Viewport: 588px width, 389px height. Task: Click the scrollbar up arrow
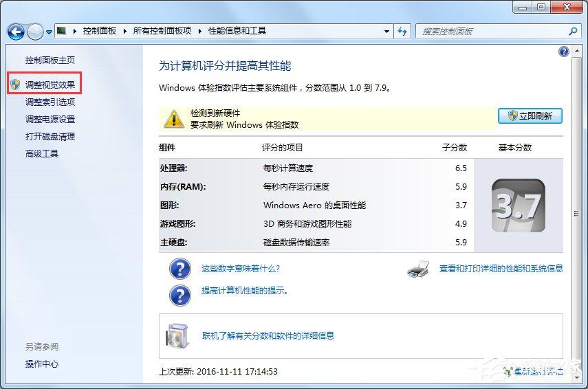coord(577,52)
